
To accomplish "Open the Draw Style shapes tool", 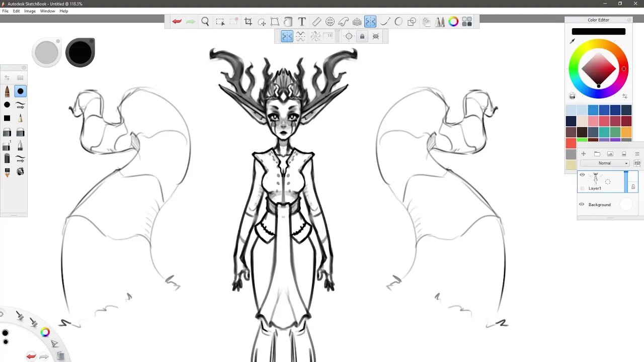I will tap(412, 22).
